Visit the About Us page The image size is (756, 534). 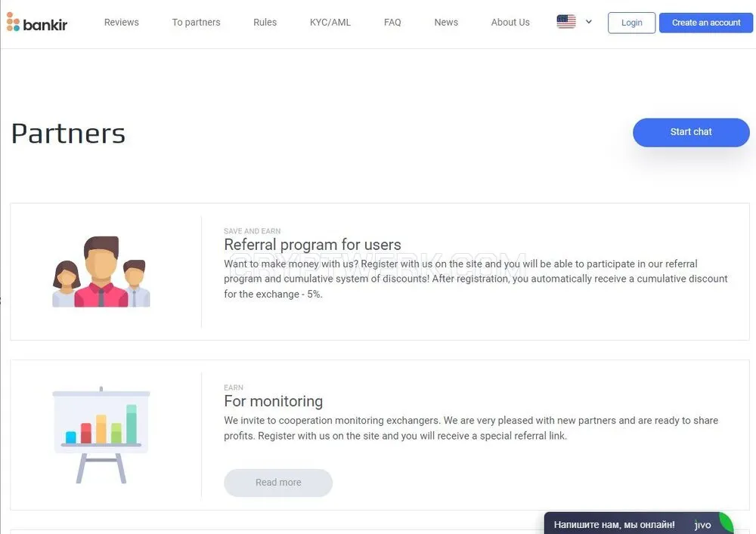510,22
